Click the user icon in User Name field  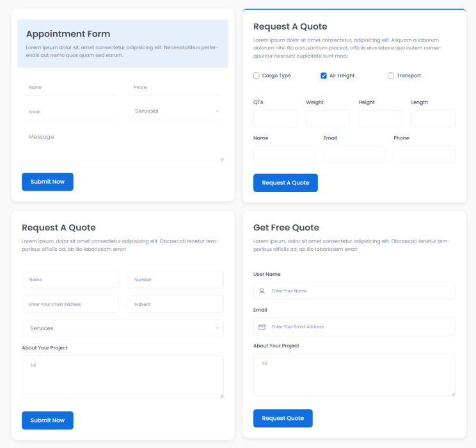[262, 291]
